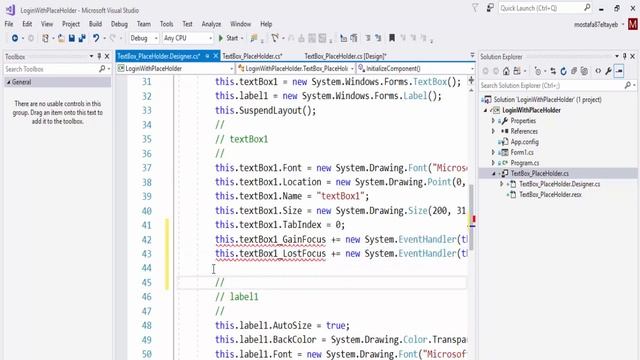Open the File menu
Image resolution: width=640 pixels, height=360 pixels.
pos(9,24)
